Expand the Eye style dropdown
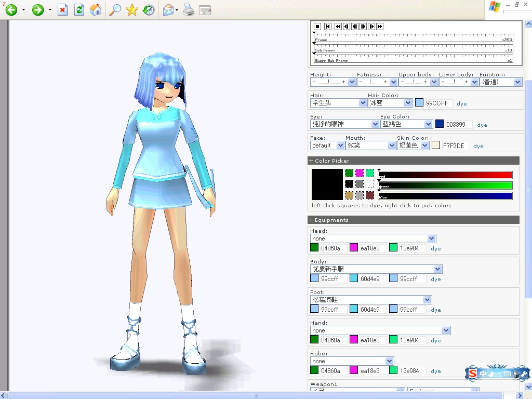Screen dimensions: 532x399 [x=345, y=124]
